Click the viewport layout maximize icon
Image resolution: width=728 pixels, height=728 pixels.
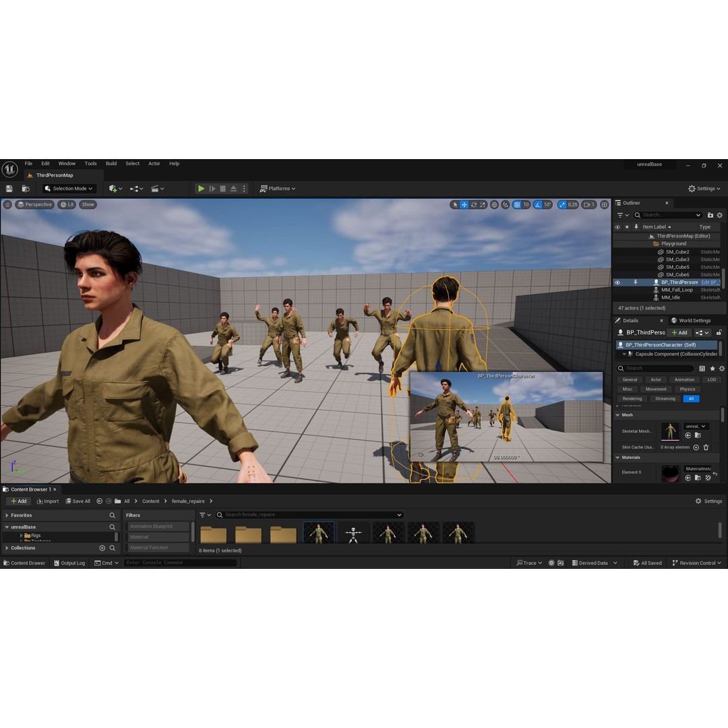(605, 204)
